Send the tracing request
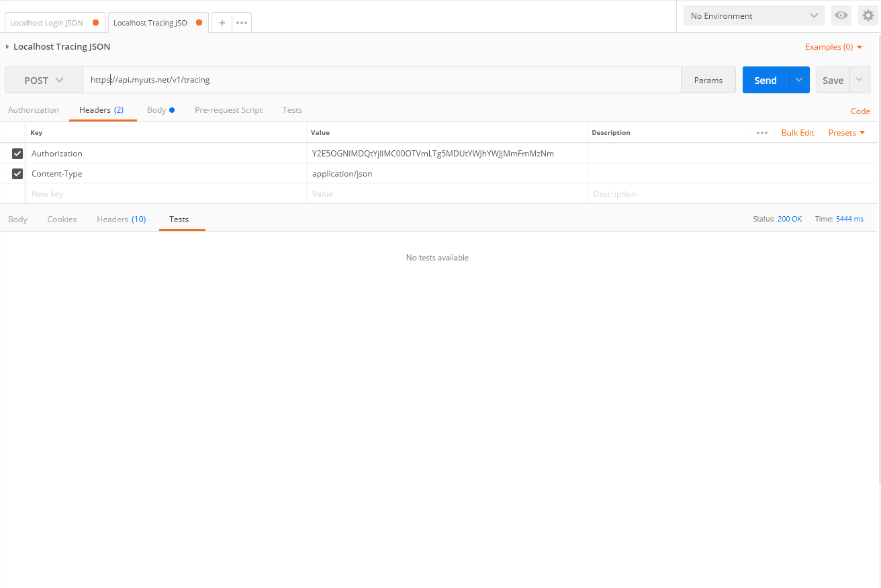The width and height of the screenshot is (881, 588). [766, 79]
